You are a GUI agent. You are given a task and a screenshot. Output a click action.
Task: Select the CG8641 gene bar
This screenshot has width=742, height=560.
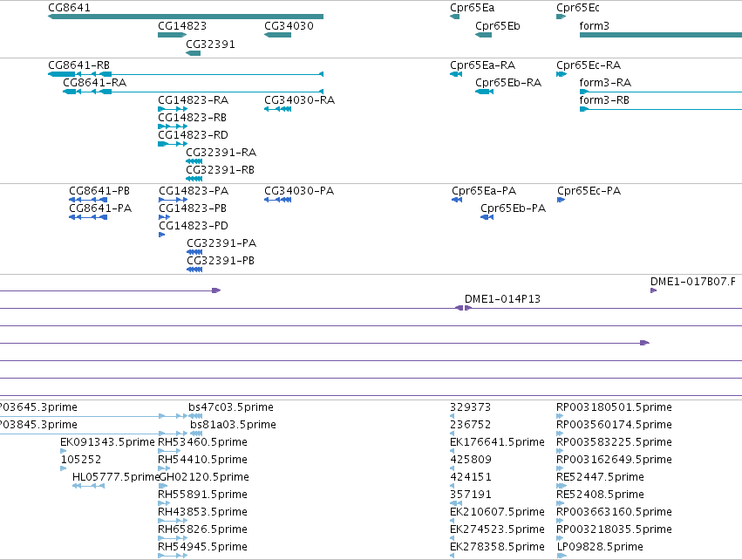[186, 17]
